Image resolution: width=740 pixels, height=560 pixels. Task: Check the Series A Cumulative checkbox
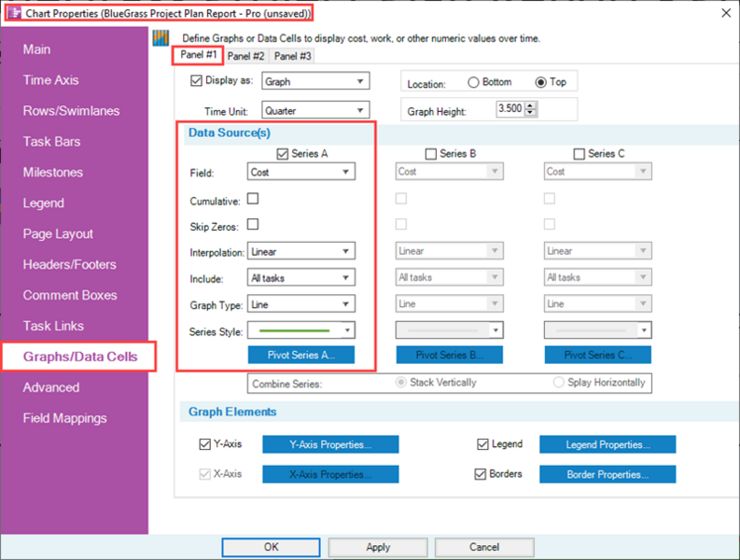click(x=253, y=198)
